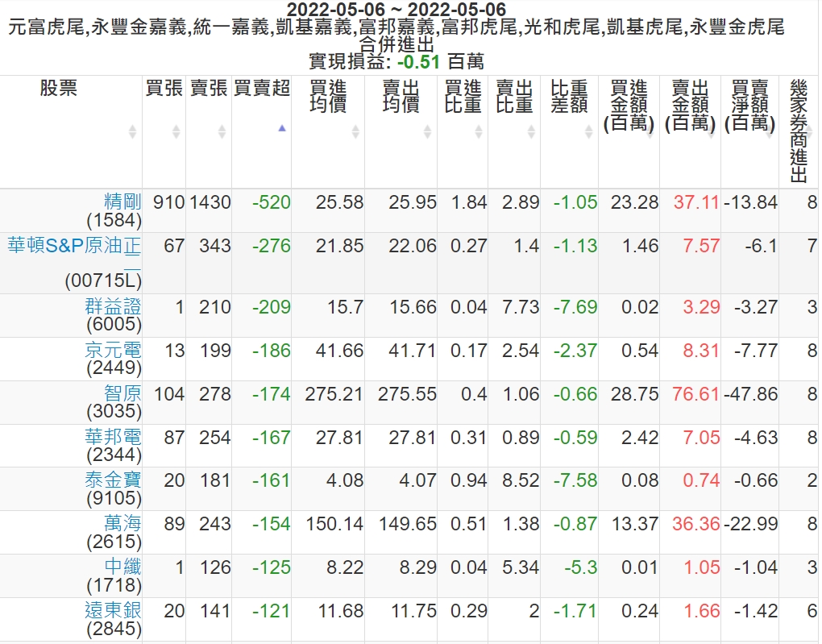Click the sort arrows under 賣張 header

pyautogui.click(x=221, y=131)
